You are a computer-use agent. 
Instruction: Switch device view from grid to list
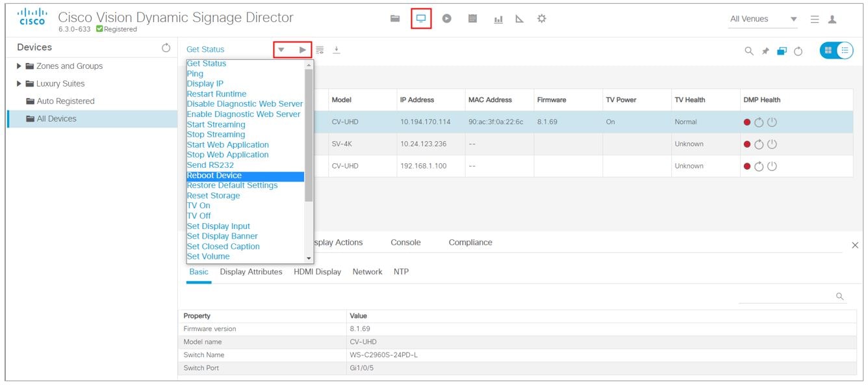(845, 50)
